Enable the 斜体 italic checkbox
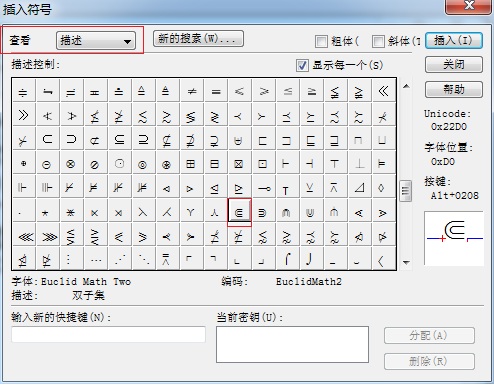The width and height of the screenshot is (494, 385). (378, 41)
